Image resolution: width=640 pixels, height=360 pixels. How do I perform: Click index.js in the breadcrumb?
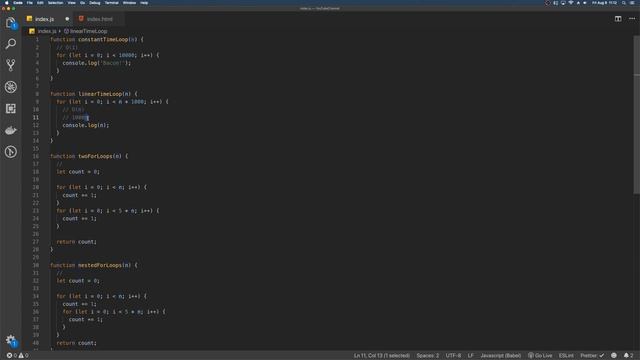click(47, 31)
